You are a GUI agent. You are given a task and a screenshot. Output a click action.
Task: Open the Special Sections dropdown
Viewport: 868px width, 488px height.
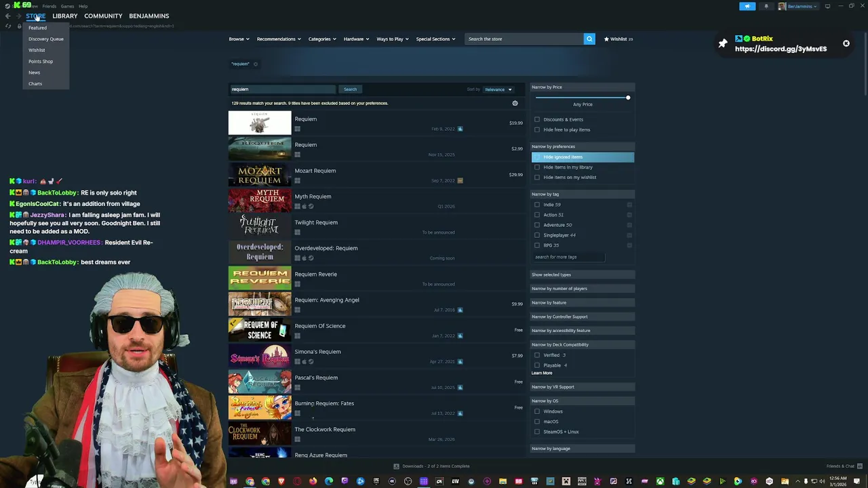[x=436, y=39]
